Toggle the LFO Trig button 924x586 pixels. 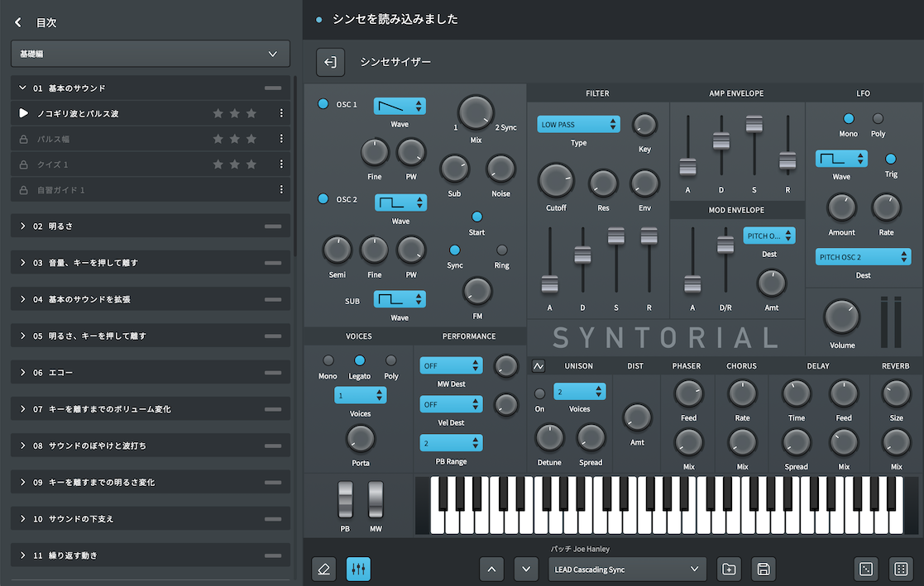[890, 159]
